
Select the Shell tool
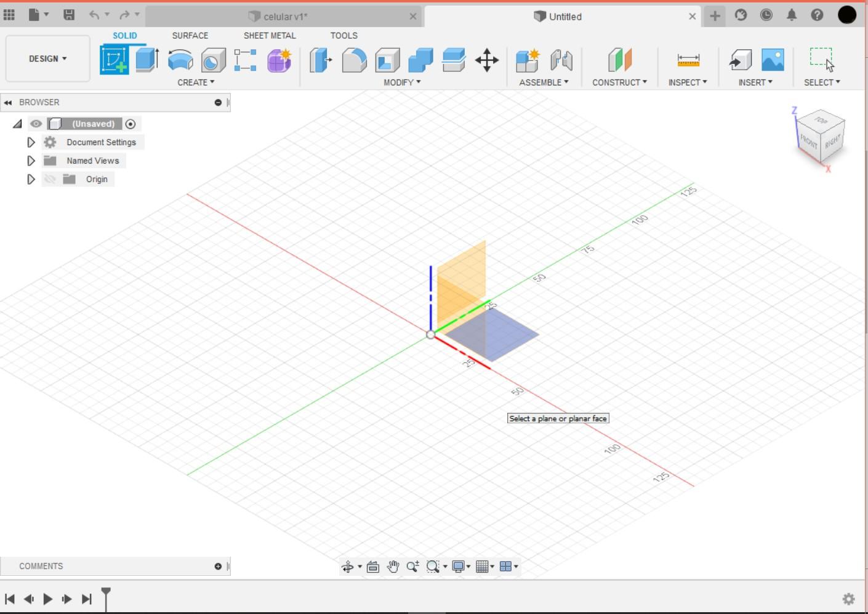click(387, 60)
